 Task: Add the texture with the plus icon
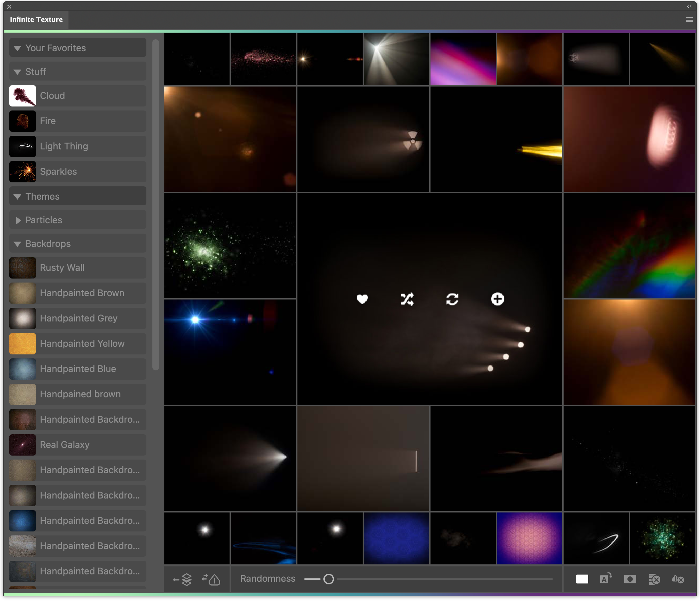[497, 299]
